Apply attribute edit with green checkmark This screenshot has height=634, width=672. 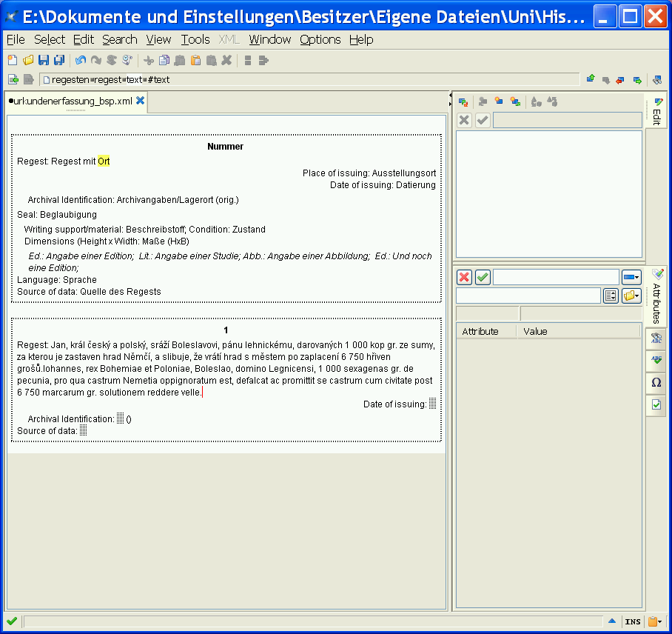coord(483,277)
